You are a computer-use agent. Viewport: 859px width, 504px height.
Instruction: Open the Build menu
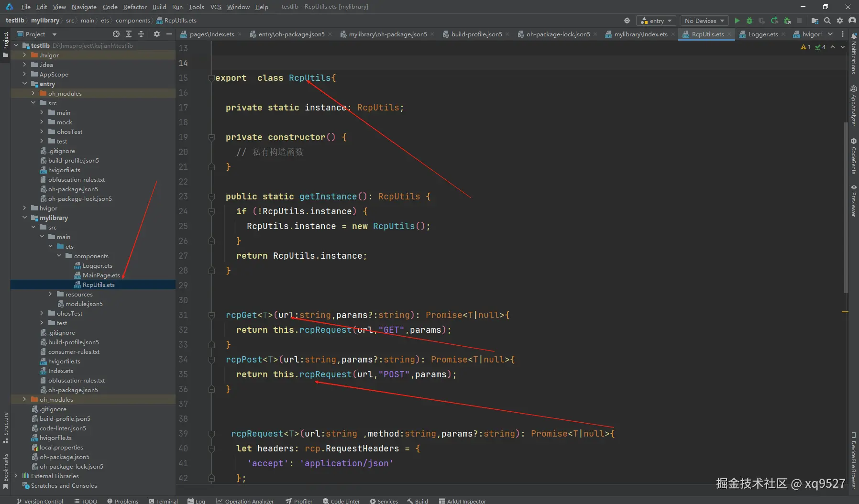159,7
